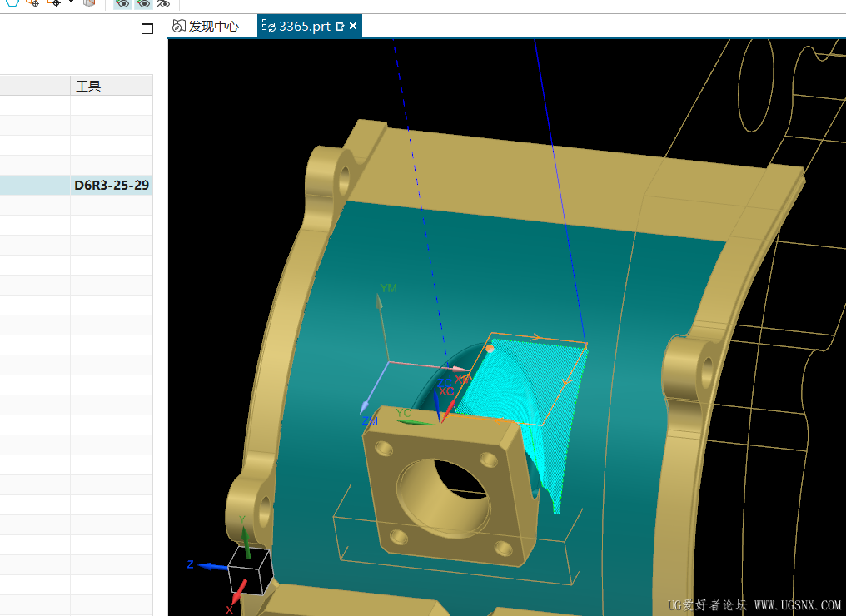Undock the 3365.prt tab window
This screenshot has height=616, width=846.
340,26
